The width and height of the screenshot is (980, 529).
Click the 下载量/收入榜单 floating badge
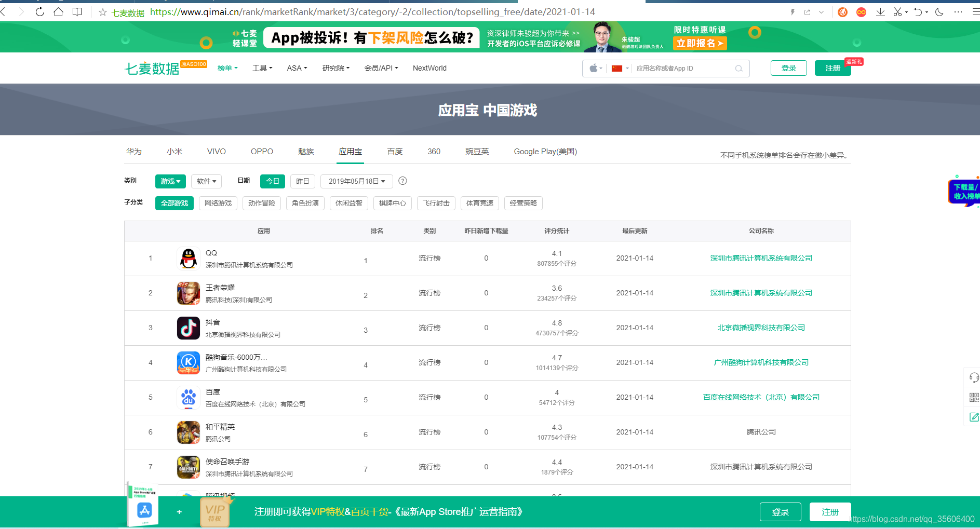(x=964, y=192)
